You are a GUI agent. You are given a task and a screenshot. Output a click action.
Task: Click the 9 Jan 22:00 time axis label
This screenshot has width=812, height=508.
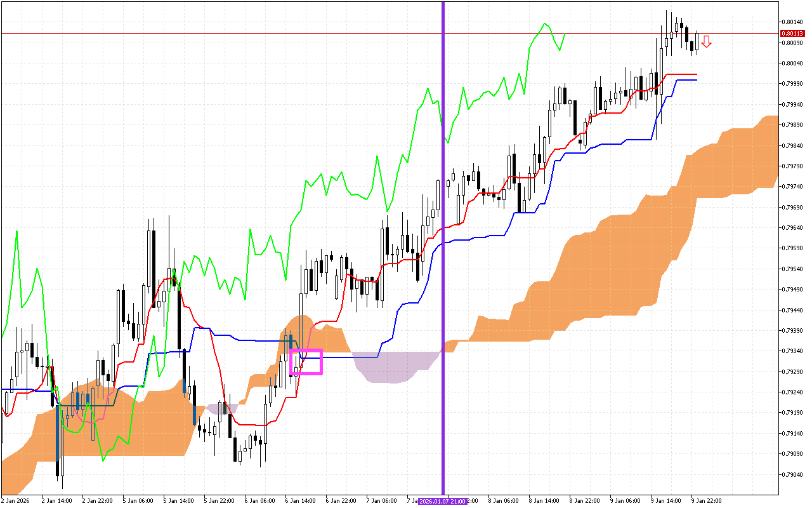click(706, 501)
